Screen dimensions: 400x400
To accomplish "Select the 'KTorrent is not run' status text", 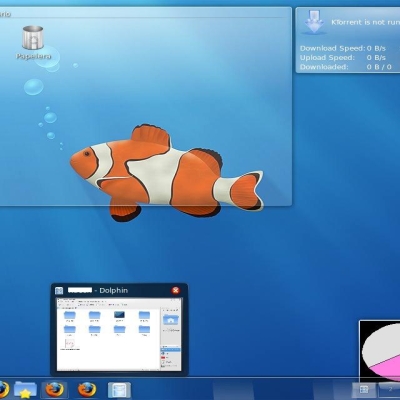I will coord(365,22).
